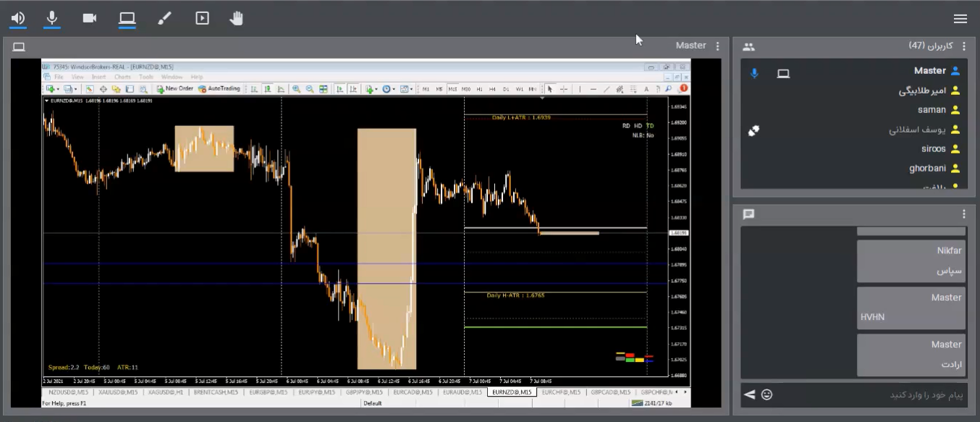Click the users group icon

pyautogui.click(x=748, y=47)
